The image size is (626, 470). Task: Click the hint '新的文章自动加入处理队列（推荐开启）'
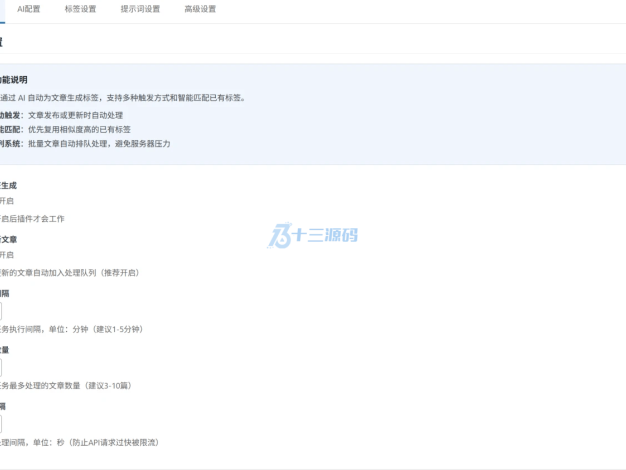coord(69,273)
